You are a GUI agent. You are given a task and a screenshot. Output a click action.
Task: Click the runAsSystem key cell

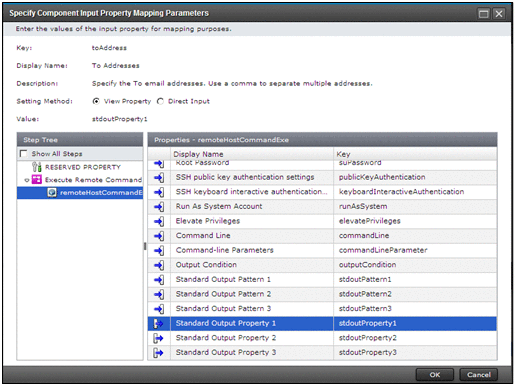pos(415,206)
